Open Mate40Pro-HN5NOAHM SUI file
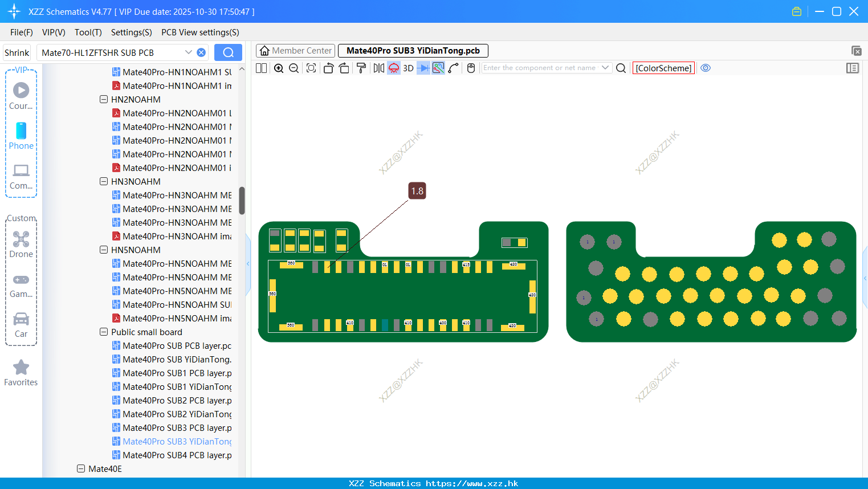The image size is (868, 489). pyautogui.click(x=172, y=304)
